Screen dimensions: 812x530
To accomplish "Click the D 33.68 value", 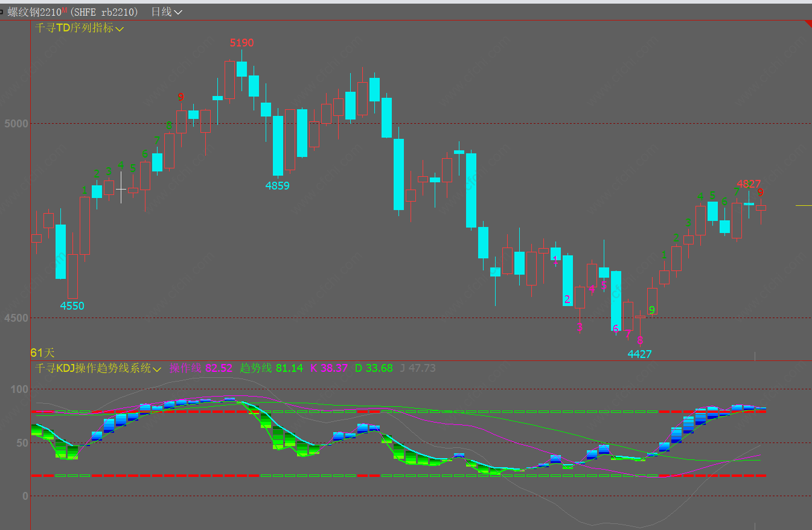I will click(x=374, y=368).
